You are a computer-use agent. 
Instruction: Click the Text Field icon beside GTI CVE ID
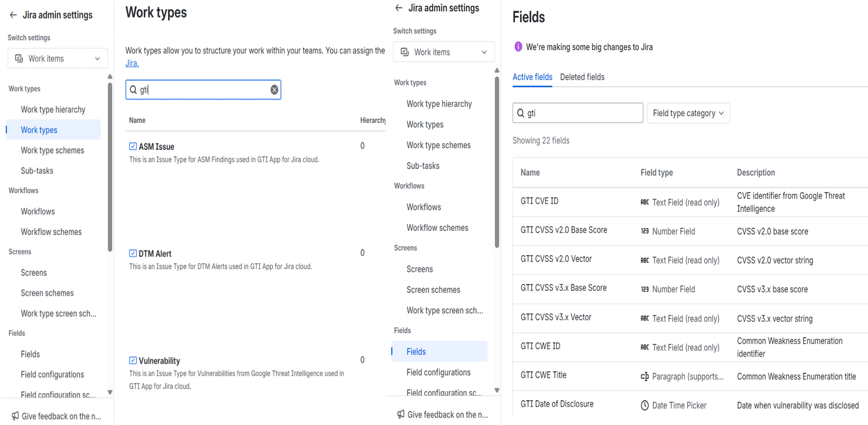[x=645, y=202]
